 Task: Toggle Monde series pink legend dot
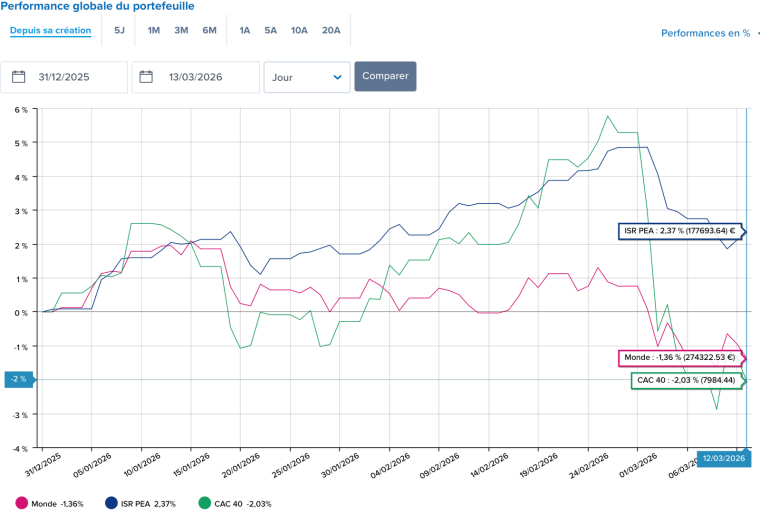(x=22, y=503)
